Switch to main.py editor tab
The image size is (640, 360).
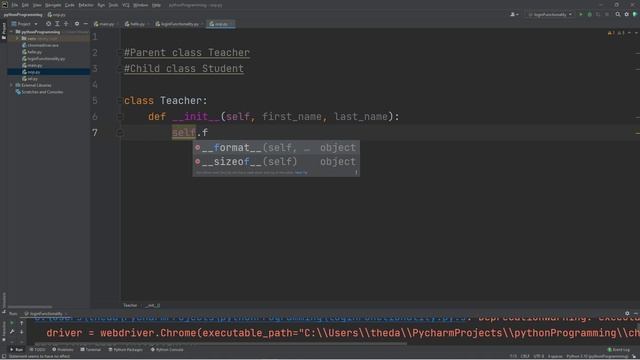(x=104, y=24)
